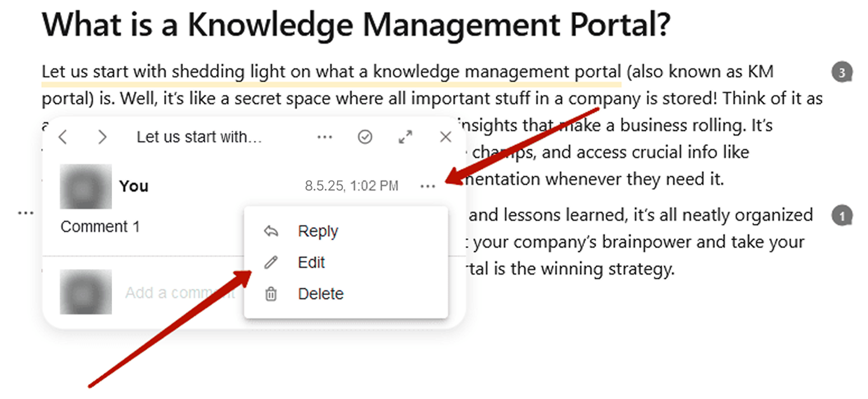Click the reply arrow icon in the menu

[x=271, y=231]
